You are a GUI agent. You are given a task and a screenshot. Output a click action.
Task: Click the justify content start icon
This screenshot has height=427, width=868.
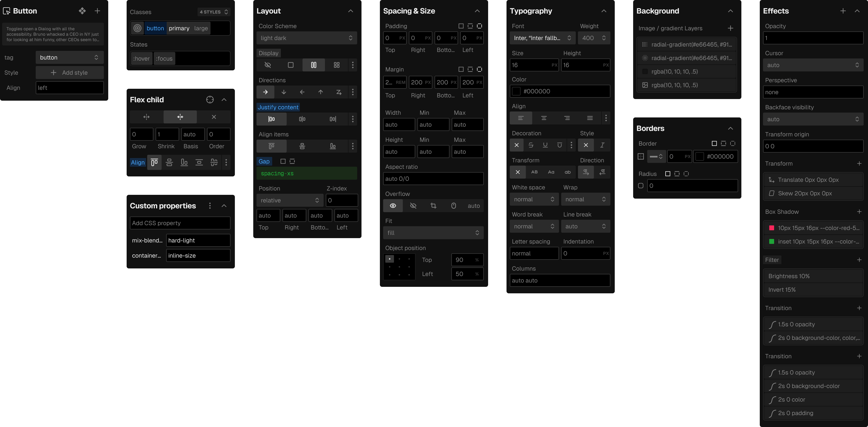pyautogui.click(x=272, y=119)
